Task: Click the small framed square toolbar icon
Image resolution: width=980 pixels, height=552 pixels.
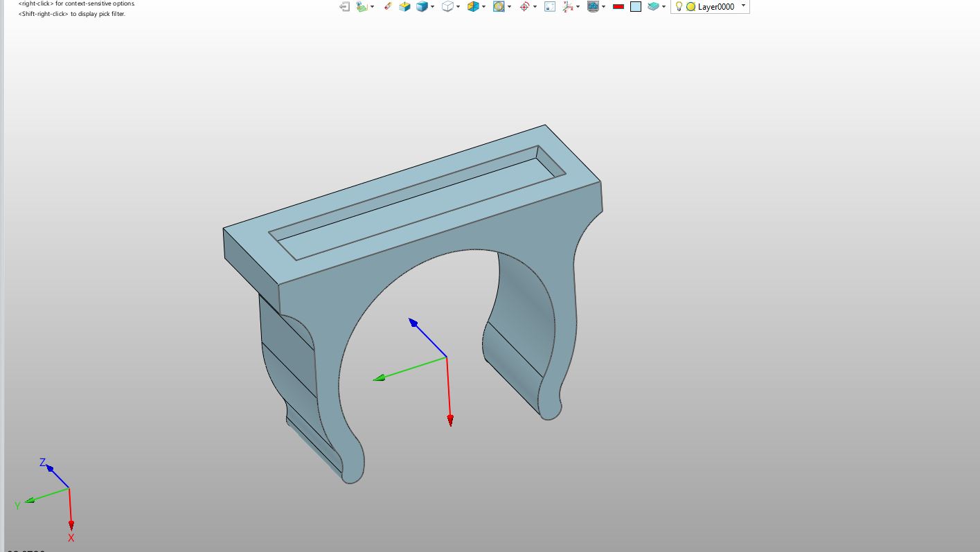Action: pos(550,6)
